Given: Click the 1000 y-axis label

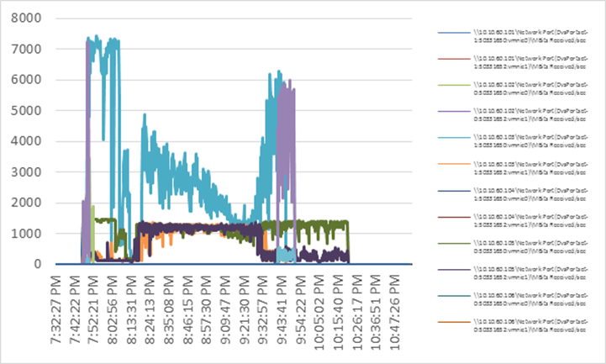Looking at the screenshot, I should (26, 234).
